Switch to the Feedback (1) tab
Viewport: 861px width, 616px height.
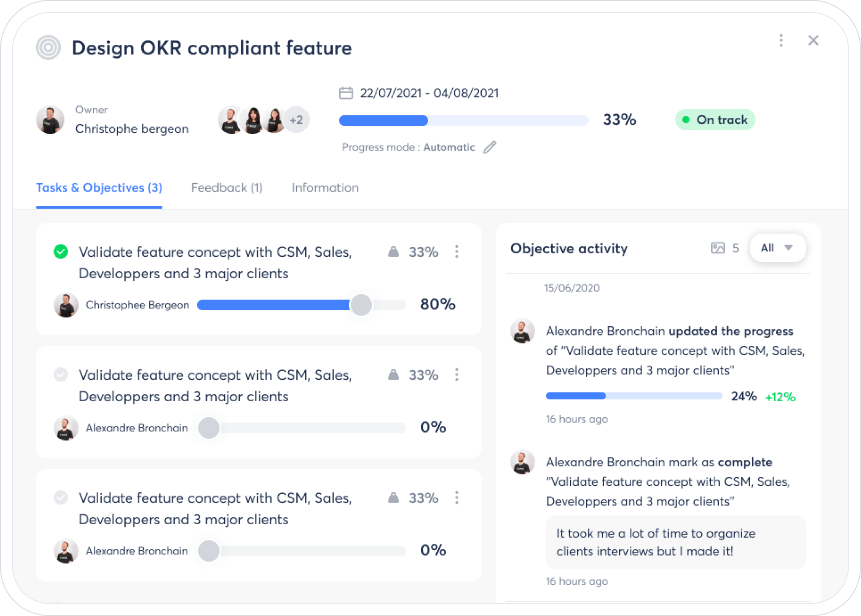(x=226, y=188)
